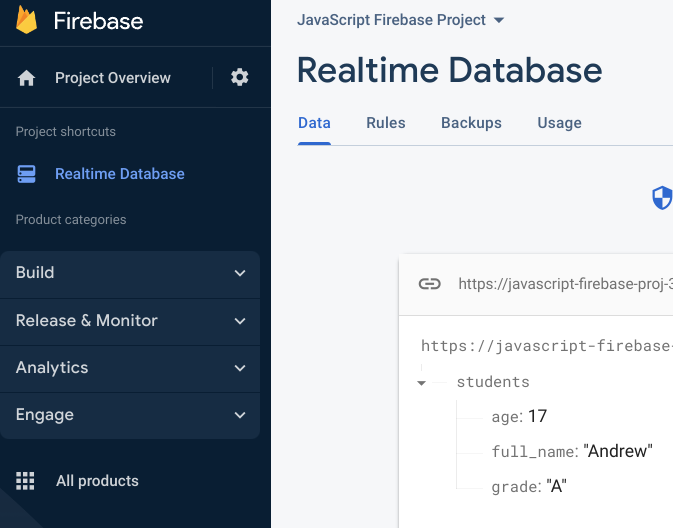Click the full_name value "Andrew"
Image resolution: width=673 pixels, height=528 pixels.
[x=618, y=451]
